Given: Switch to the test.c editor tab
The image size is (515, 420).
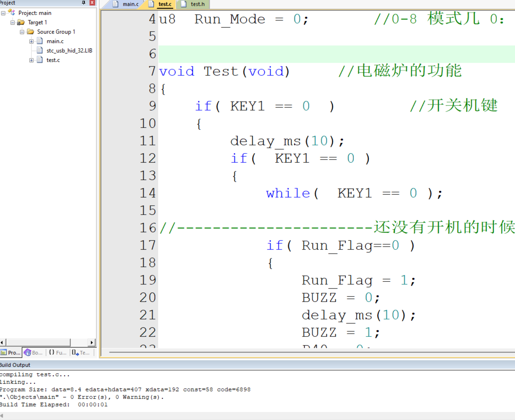Looking at the screenshot, I should tap(161, 4).
